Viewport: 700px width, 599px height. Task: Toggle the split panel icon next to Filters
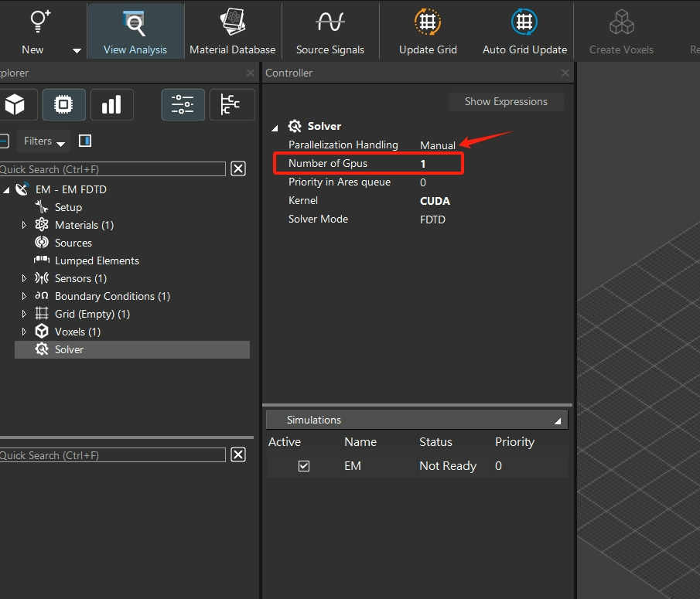(x=85, y=141)
